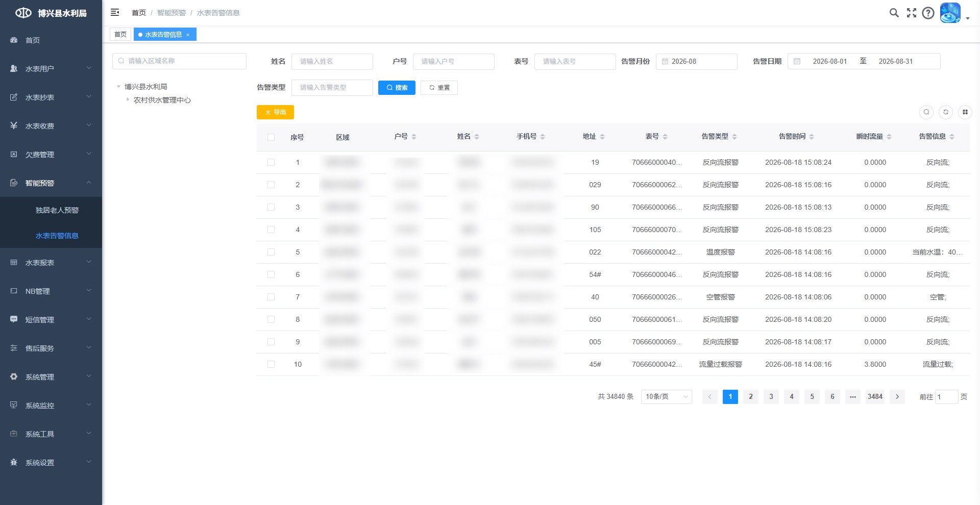Viewport: 980px width, 505px height.
Task: Sort by 瞬时流量 column arrows
Action: [889, 137]
